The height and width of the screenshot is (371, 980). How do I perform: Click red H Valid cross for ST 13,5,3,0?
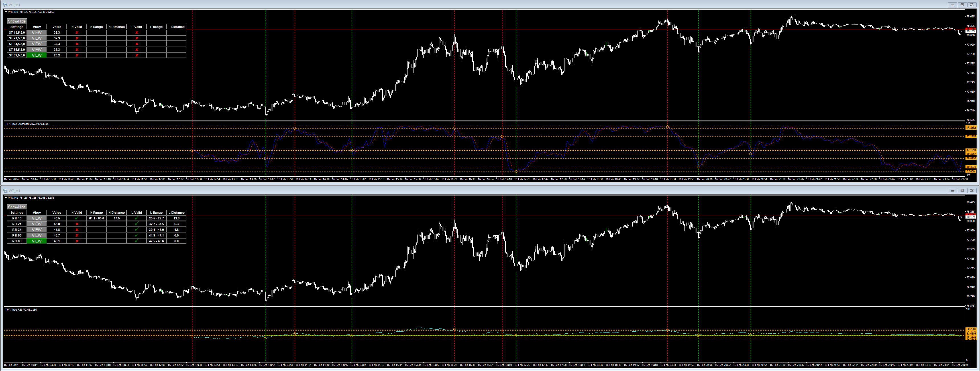77,33
